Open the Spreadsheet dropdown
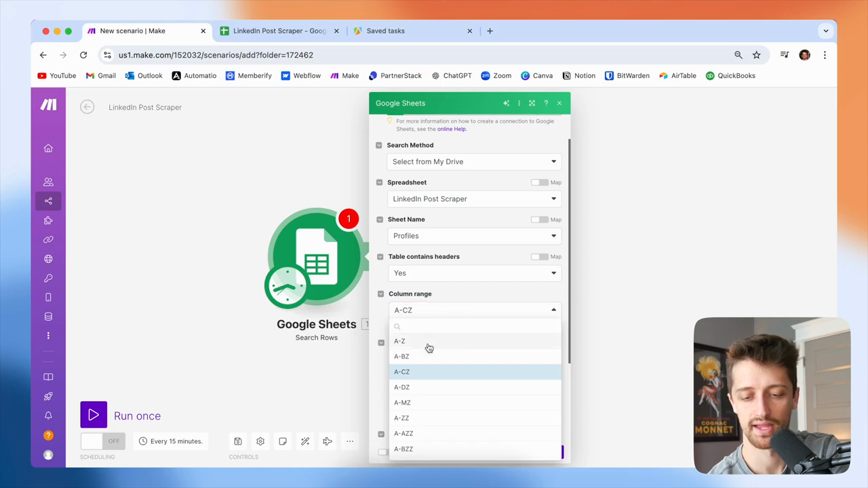 [474, 199]
